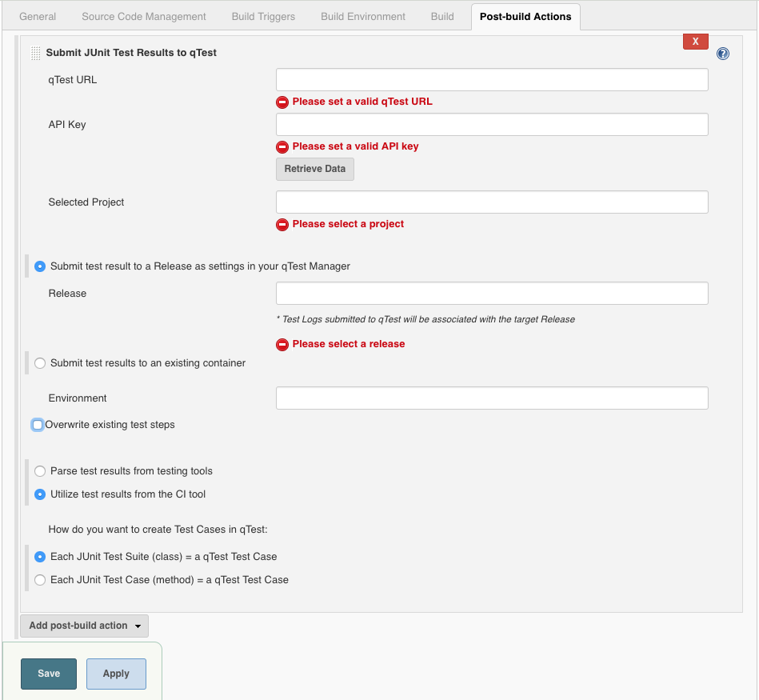The image size is (759, 700).
Task: Open the Source Code Management tab
Action: click(144, 17)
